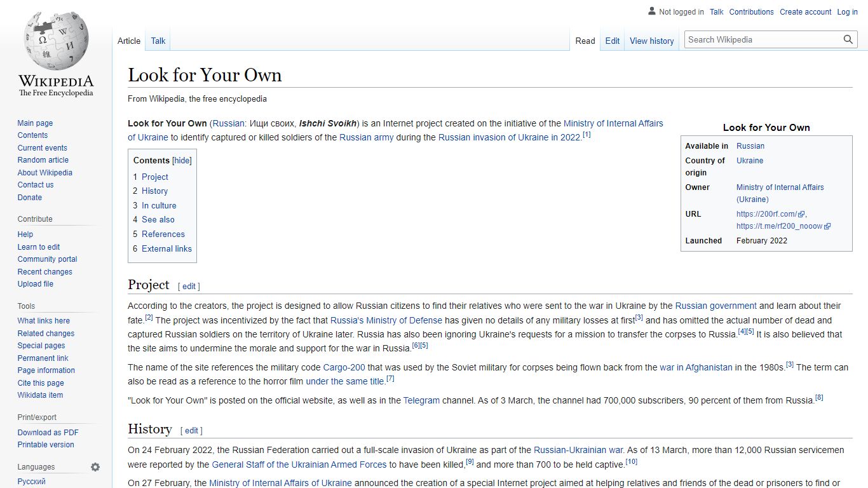Open Telegram link
This screenshot has height=488, width=868.
(x=421, y=400)
